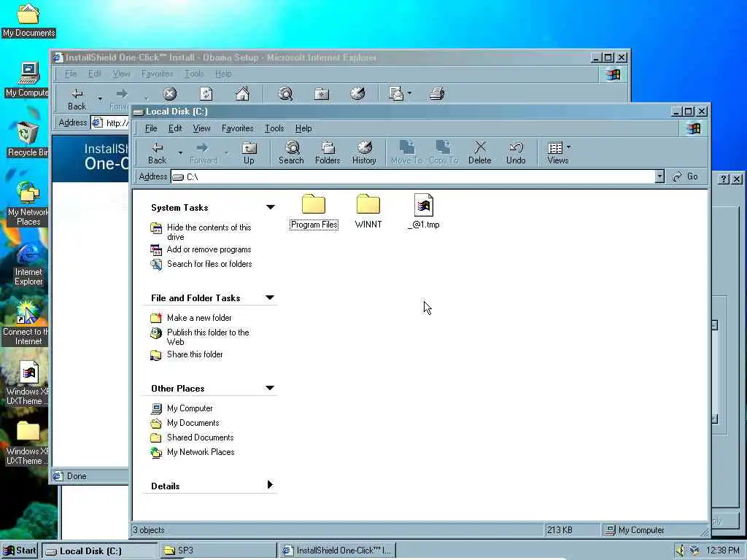Select the My Computer desktop icon

pyautogui.click(x=27, y=80)
